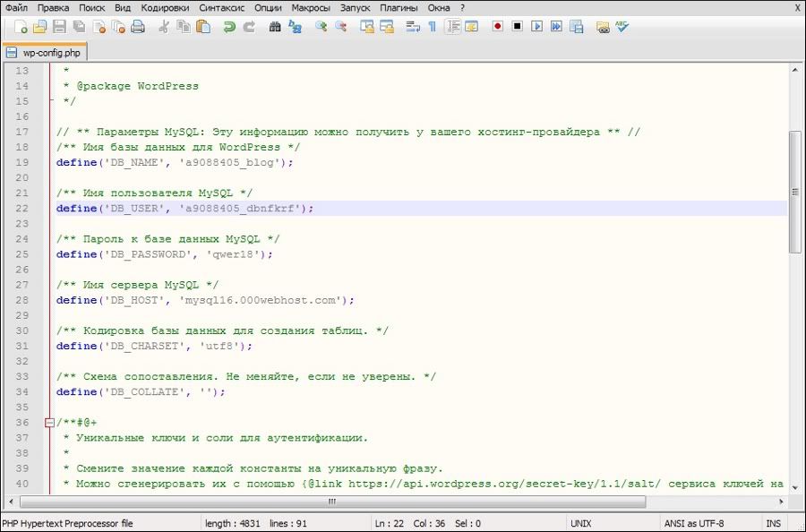806x532 pixels.
Task: Print the document with the printer icon
Action: click(x=138, y=27)
